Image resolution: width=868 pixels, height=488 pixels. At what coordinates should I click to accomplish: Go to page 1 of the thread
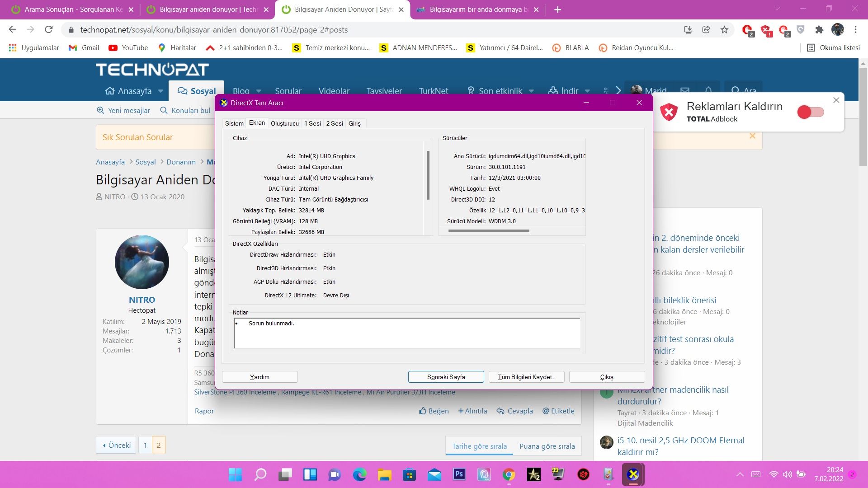(145, 445)
